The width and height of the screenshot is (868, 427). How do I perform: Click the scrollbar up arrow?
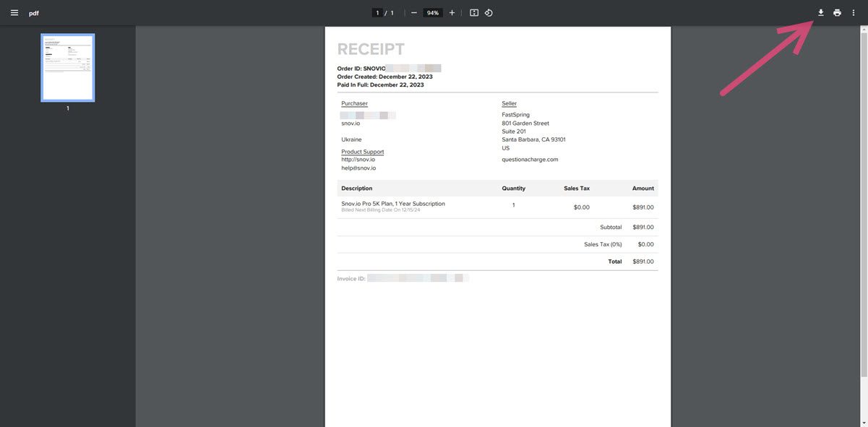864,30
